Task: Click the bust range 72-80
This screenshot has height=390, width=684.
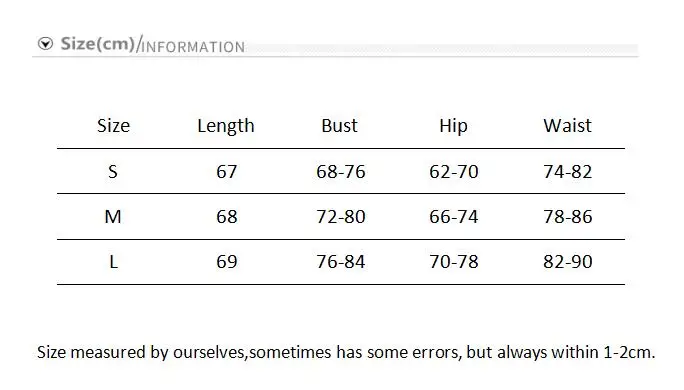Action: click(x=341, y=217)
